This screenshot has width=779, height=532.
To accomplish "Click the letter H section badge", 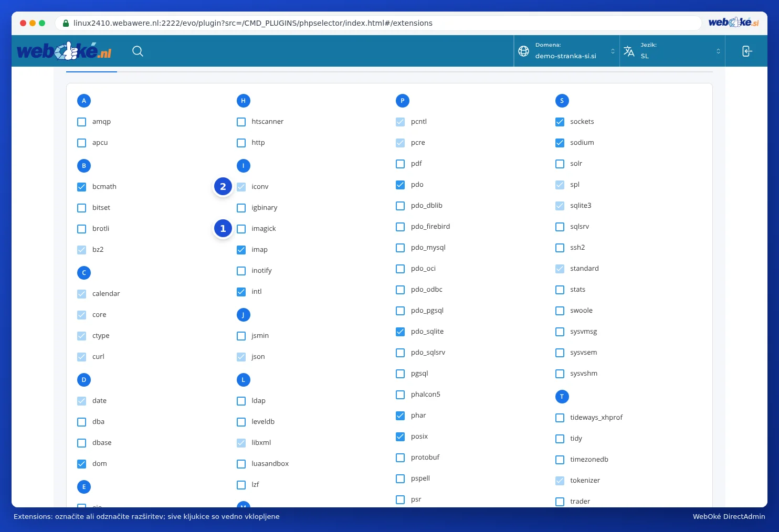I will [243, 101].
